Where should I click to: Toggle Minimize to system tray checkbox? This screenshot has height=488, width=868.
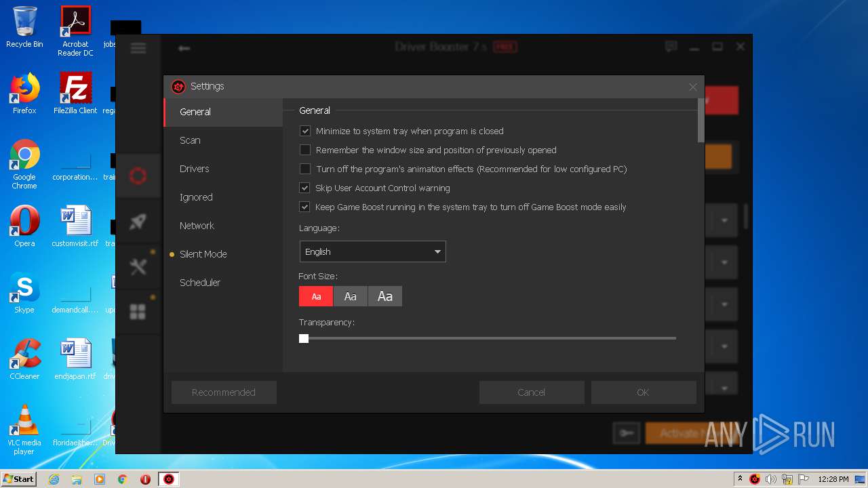click(x=305, y=131)
